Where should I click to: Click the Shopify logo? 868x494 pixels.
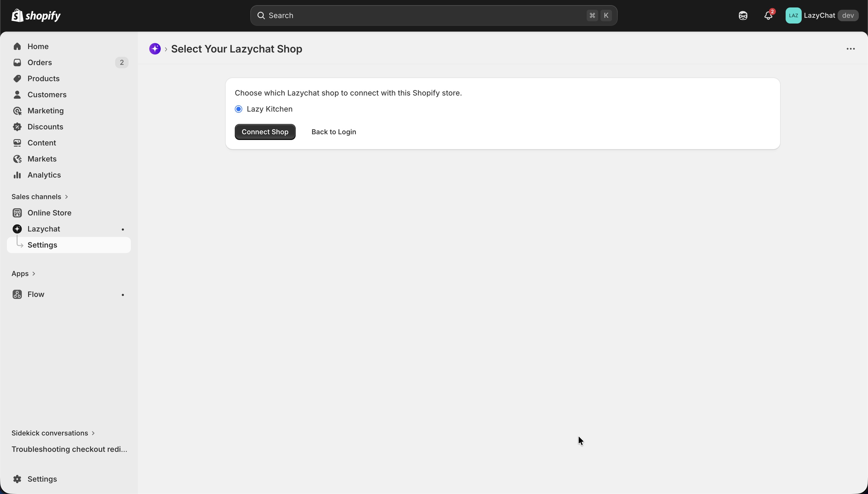[x=36, y=15]
